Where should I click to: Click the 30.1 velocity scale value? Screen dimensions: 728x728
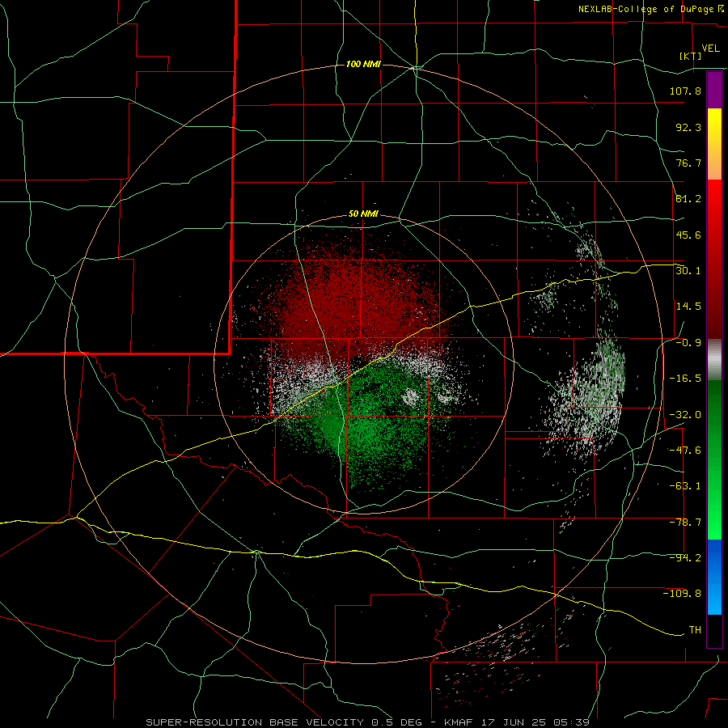click(x=688, y=271)
